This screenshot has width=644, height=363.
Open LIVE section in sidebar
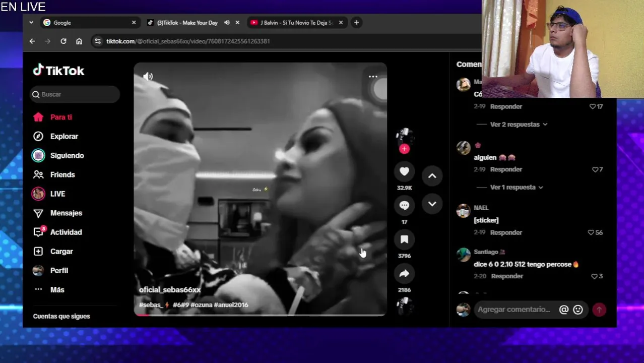click(57, 194)
